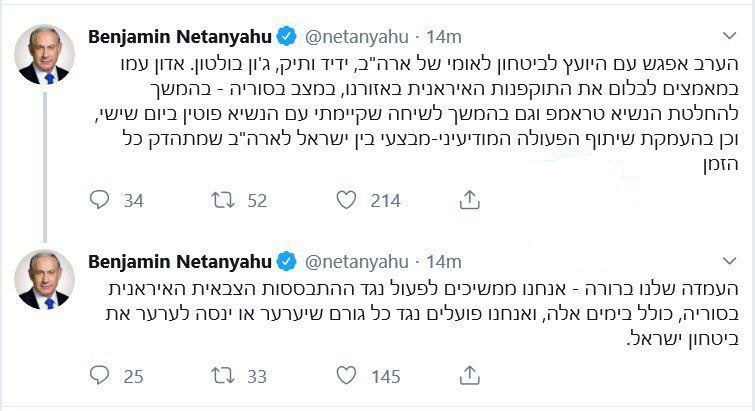This screenshot has height=411, width=755.
Task: Open the bottom tweet's Hebrew text body
Action: point(420,315)
